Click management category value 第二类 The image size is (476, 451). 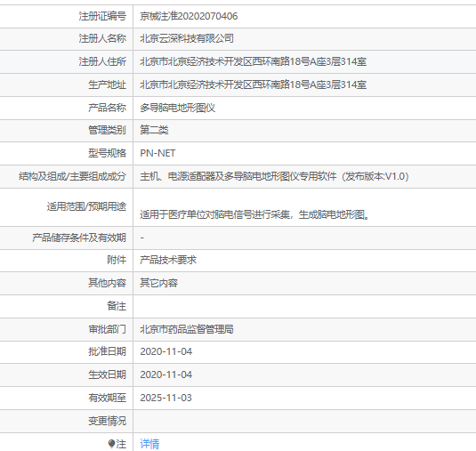coord(154,130)
